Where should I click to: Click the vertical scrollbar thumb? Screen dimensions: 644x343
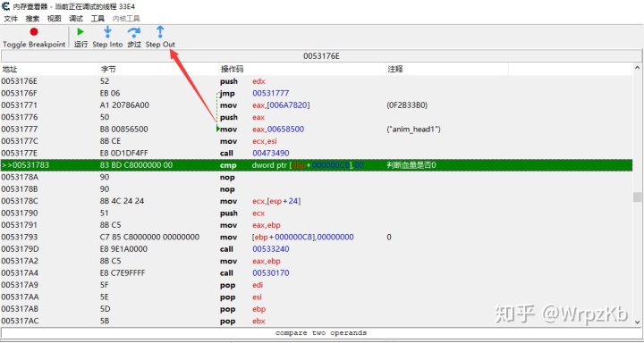tap(637, 197)
